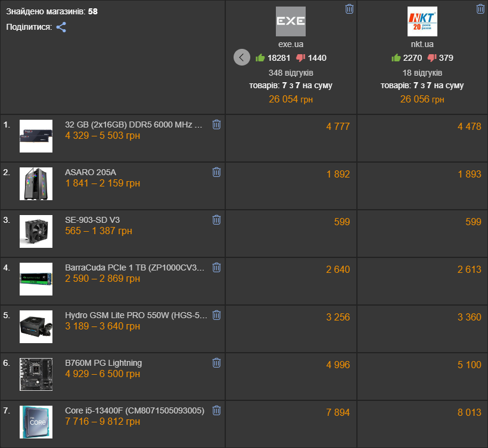Screen dimensions: 488x448
Task: Open the 32 GB DDR5 RAM thumbnail
Action: [36, 136]
